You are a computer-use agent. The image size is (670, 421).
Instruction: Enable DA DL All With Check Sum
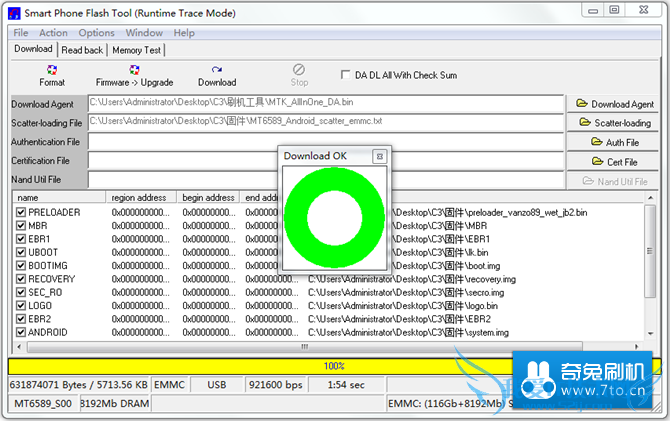[x=346, y=75]
